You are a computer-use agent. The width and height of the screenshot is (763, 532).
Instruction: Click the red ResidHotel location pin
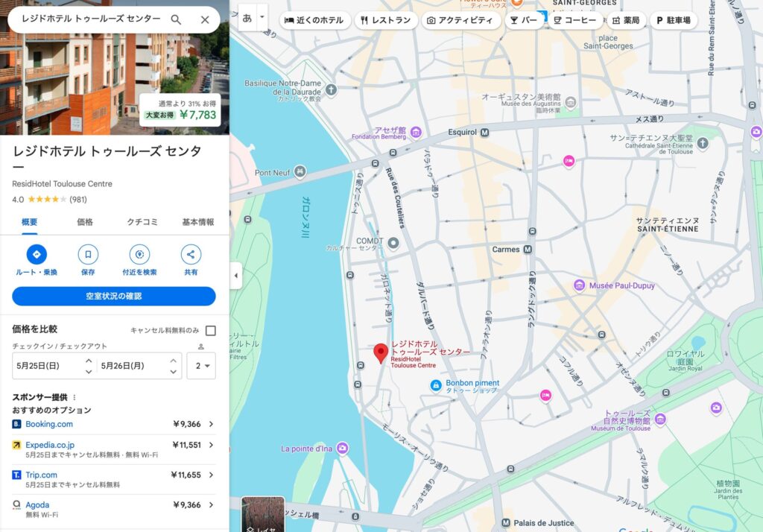(x=381, y=353)
